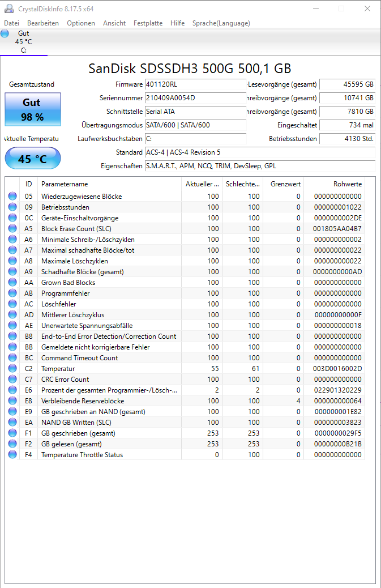Click the Laufwerksbuchstaben field C:

coord(195,138)
